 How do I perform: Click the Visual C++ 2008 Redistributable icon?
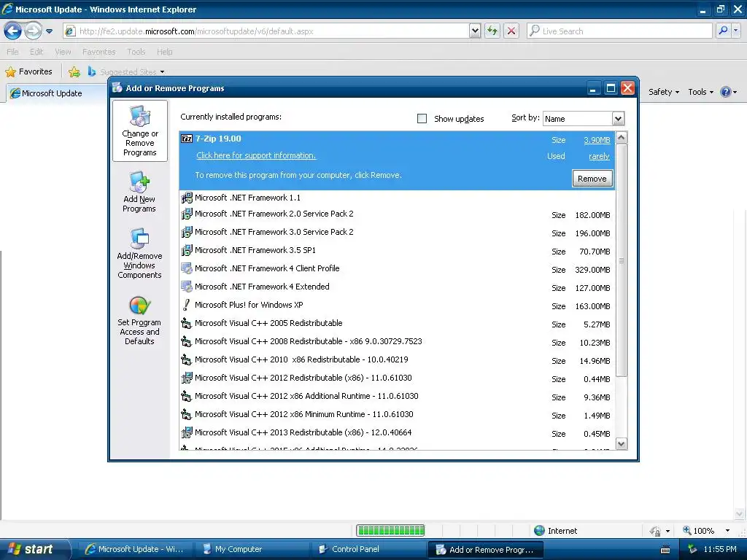pyautogui.click(x=187, y=341)
